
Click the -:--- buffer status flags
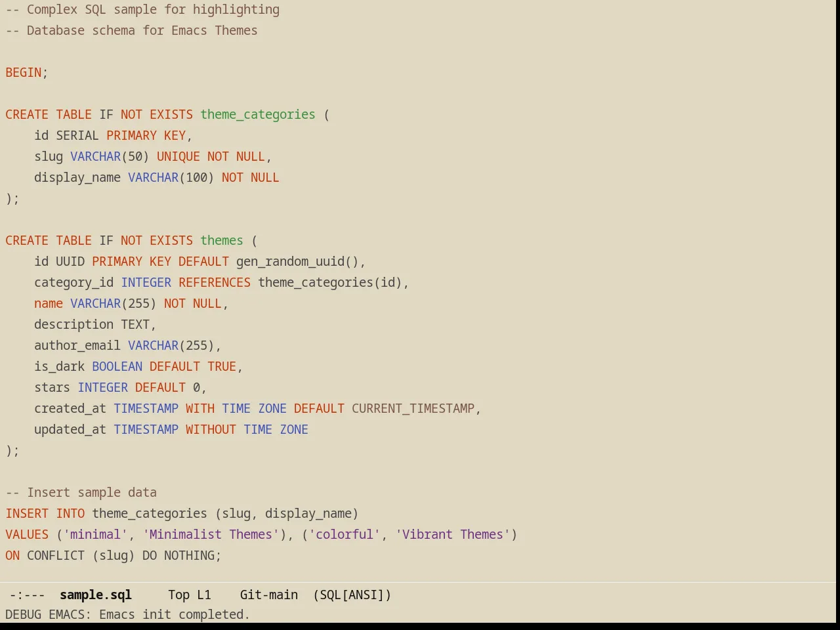[x=27, y=595]
